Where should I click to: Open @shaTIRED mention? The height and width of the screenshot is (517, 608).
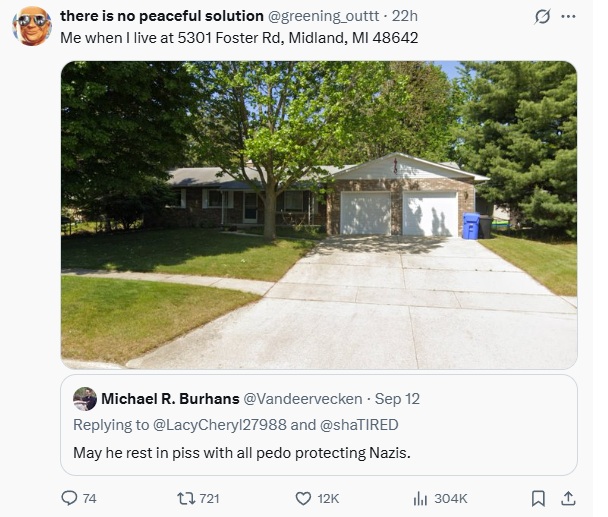tap(359, 425)
